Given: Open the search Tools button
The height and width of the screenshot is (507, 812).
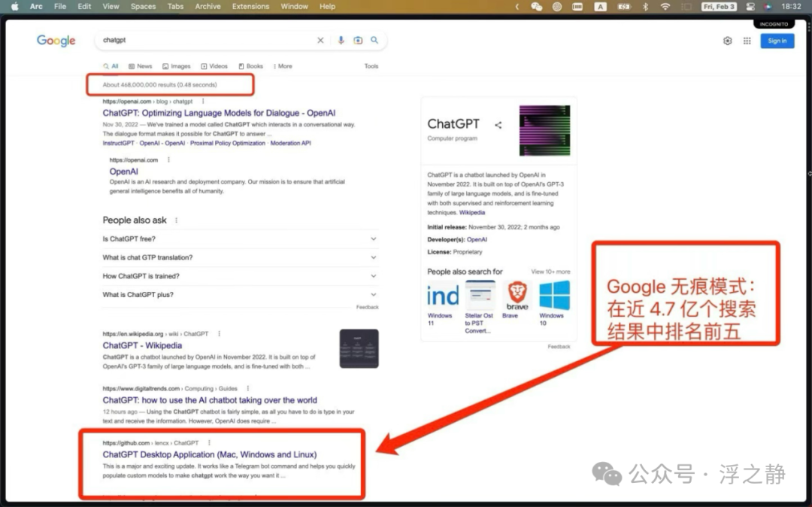Looking at the screenshot, I should 371,66.
